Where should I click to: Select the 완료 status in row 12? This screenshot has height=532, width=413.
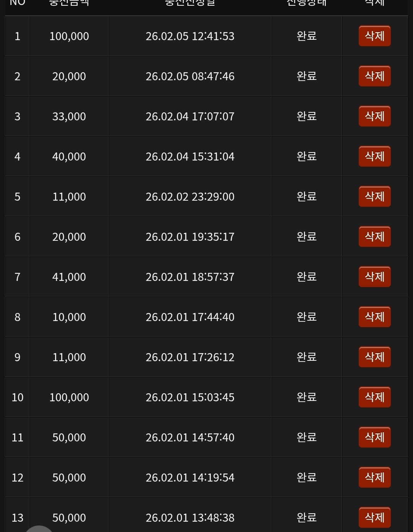[x=306, y=477]
